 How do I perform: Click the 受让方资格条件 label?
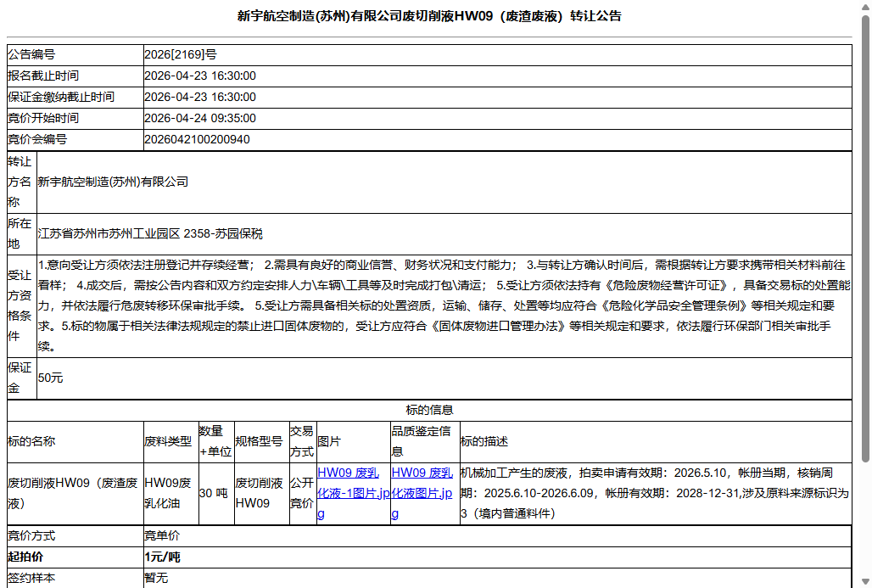(x=20, y=306)
